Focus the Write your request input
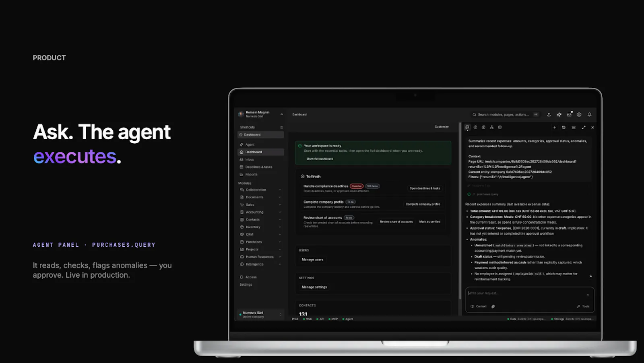The width and height of the screenshot is (644, 363). point(525,293)
